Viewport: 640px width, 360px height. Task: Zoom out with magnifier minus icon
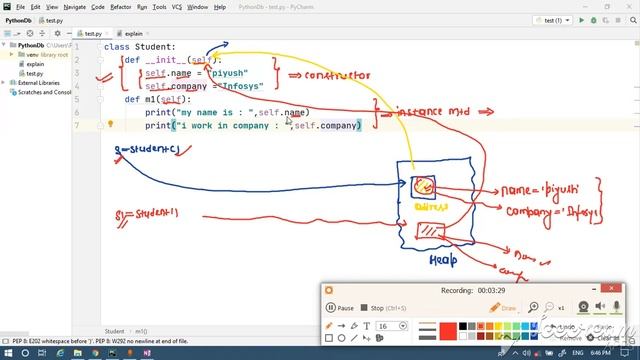pyautogui.click(x=549, y=307)
